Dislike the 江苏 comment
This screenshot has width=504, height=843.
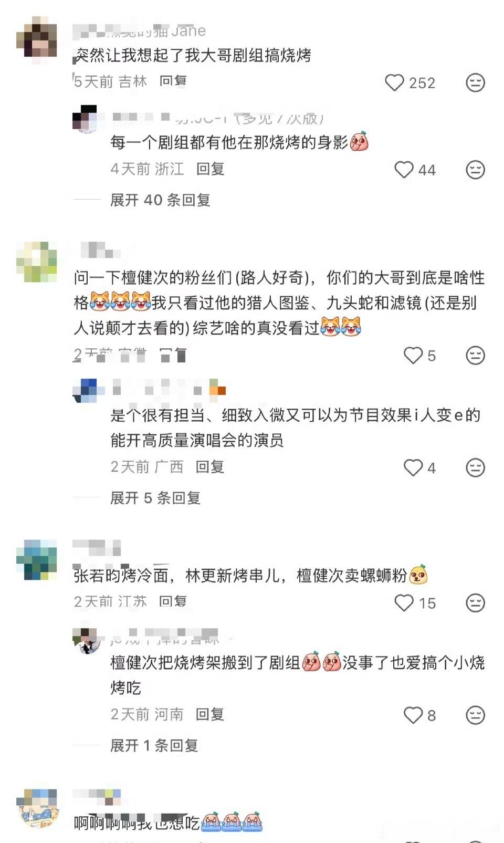[x=475, y=603]
